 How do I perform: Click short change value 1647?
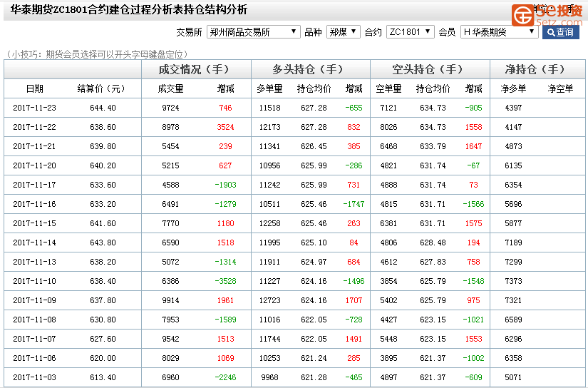[x=474, y=146]
